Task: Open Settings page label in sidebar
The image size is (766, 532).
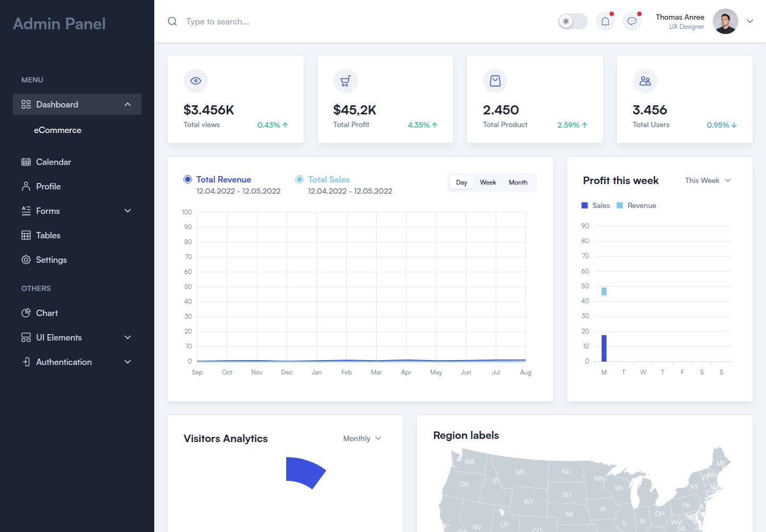Action: pyautogui.click(x=52, y=260)
